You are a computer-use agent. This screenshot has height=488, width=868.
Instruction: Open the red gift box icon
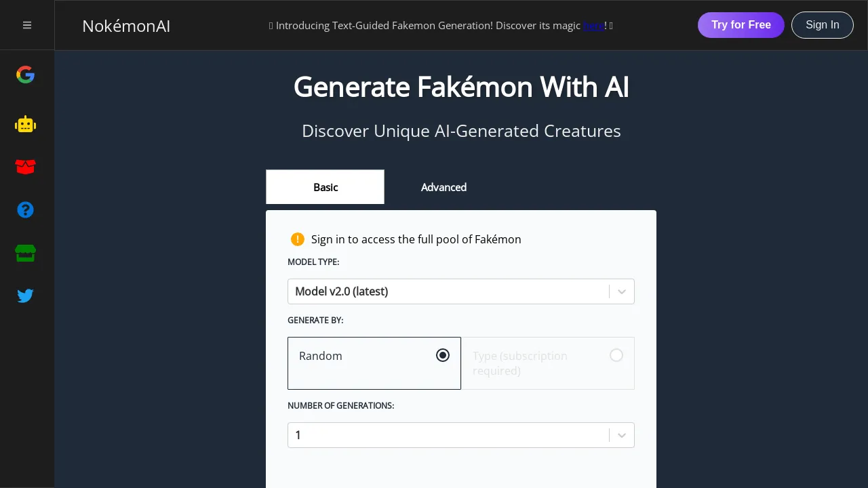25,167
